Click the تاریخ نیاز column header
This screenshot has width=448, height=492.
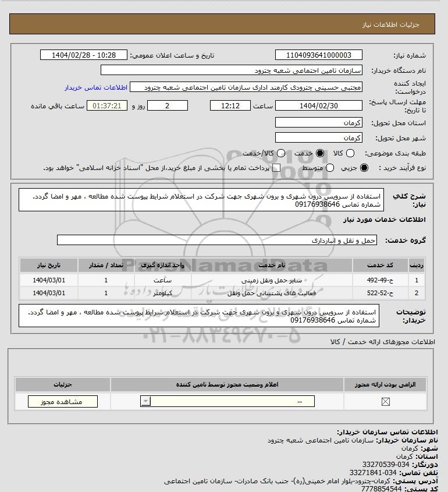(49, 265)
